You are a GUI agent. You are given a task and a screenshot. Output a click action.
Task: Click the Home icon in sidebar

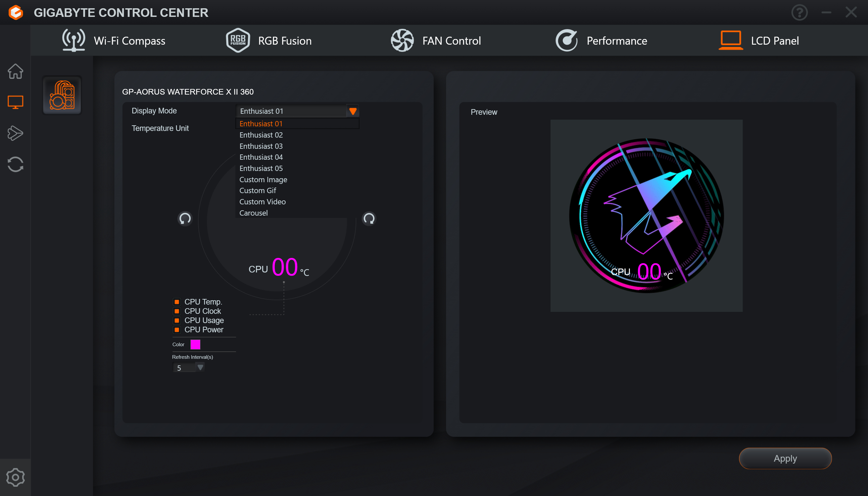(x=15, y=71)
